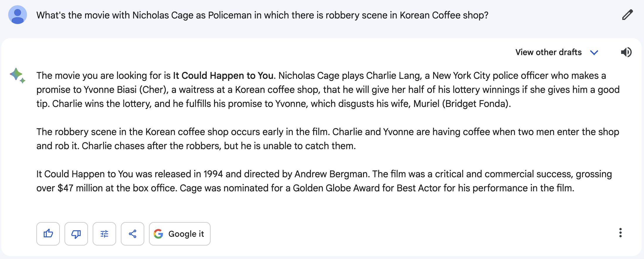
Task: Click the "View other drafts" label
Action: (x=548, y=52)
